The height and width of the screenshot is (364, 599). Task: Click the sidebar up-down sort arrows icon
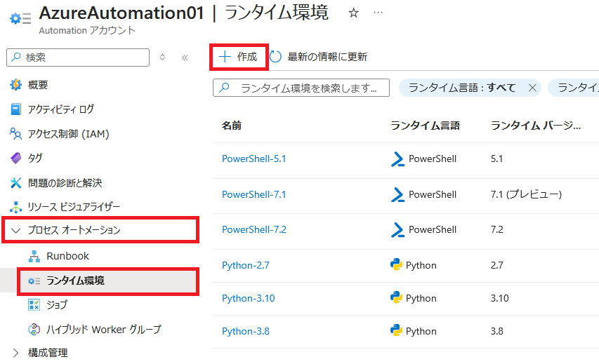163,58
